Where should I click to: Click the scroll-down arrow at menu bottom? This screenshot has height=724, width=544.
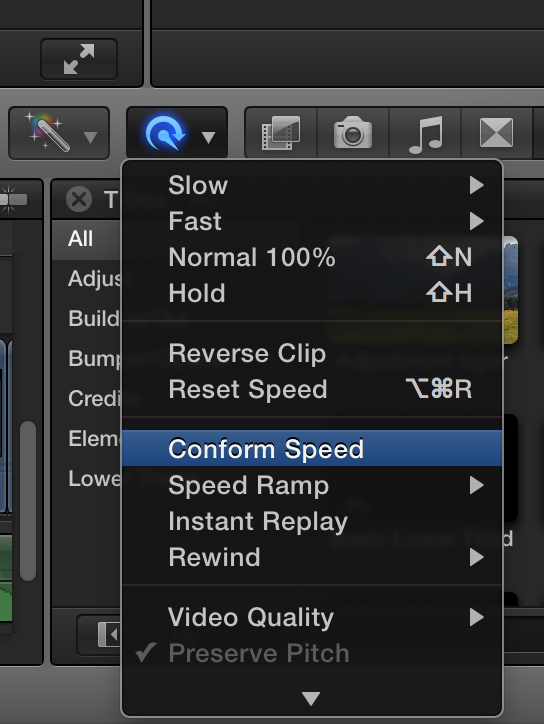coord(311,698)
